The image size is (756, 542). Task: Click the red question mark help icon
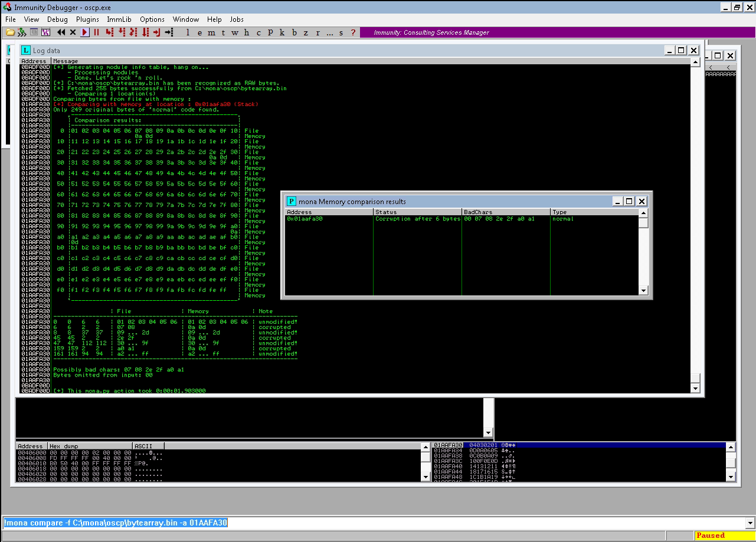[354, 32]
